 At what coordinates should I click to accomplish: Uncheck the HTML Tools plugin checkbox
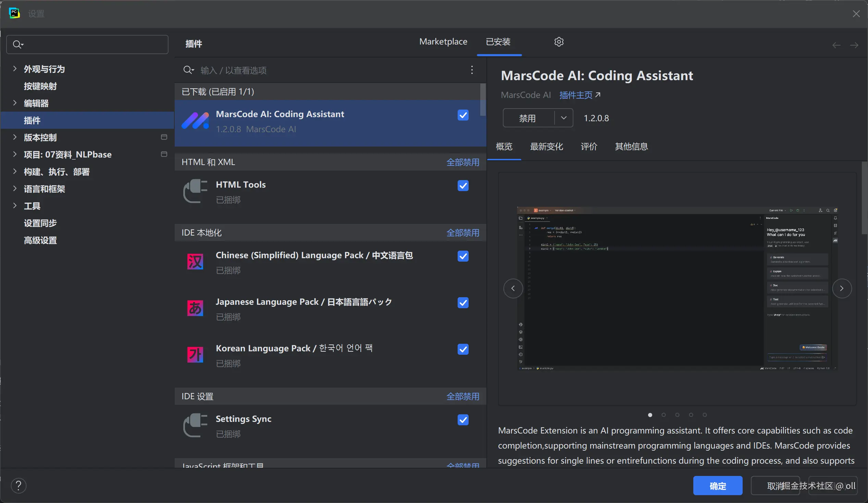point(463,186)
